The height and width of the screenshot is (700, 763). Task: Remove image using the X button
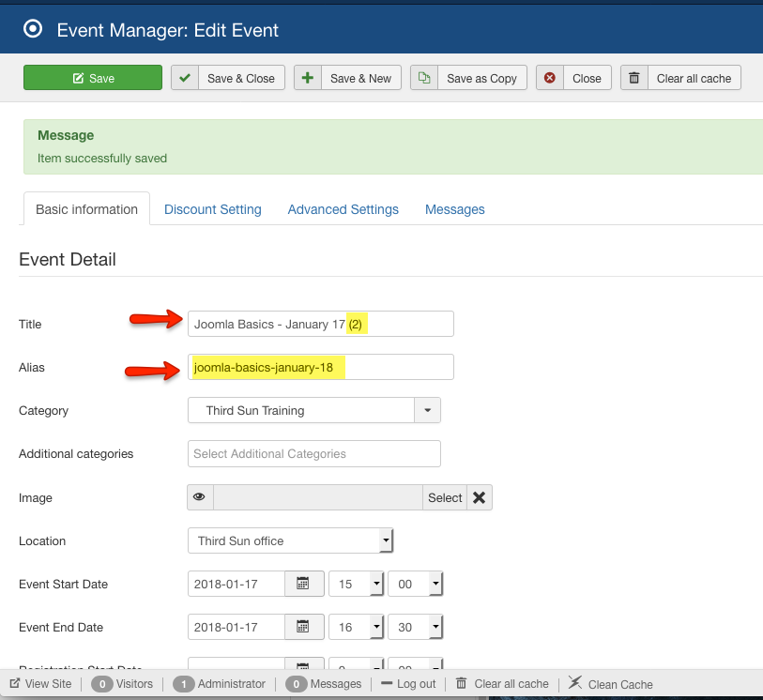pos(480,497)
